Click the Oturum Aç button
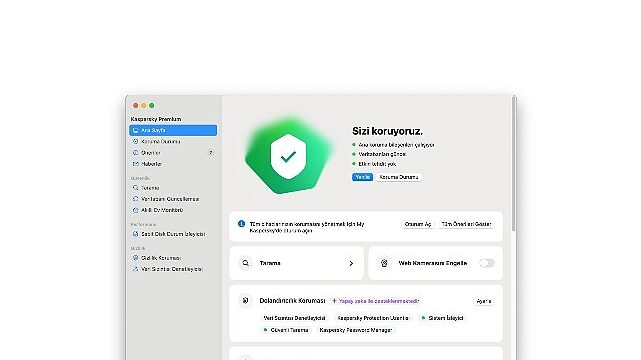641x360 pixels. tap(418, 224)
